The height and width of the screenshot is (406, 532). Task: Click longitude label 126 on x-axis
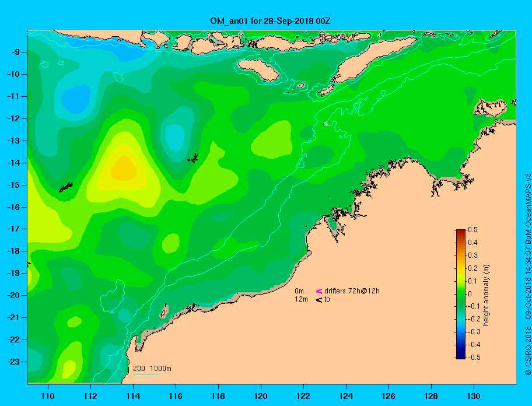[388, 396]
